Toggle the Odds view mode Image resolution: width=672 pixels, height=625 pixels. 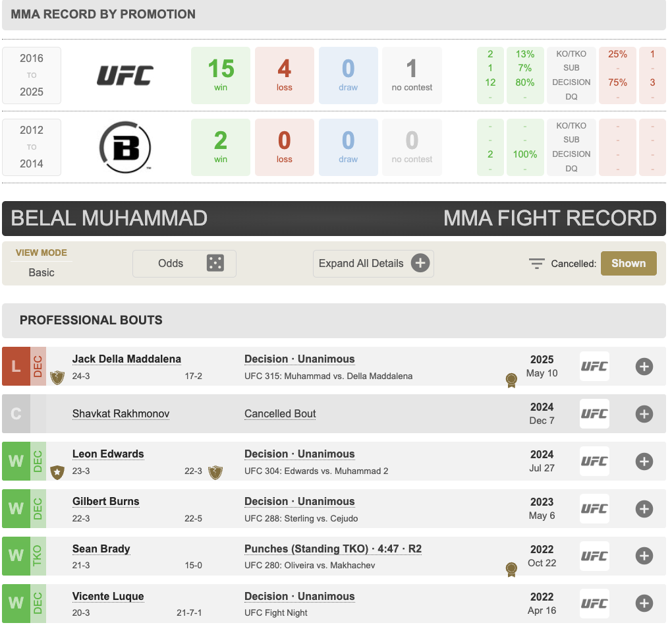tap(184, 264)
